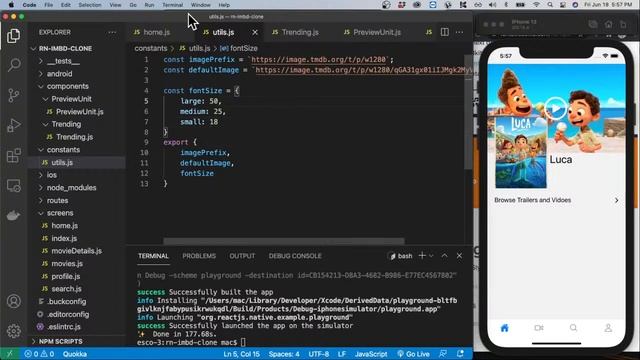Open the Manage gear icon
This screenshot has height=360, width=640.
click(x=13, y=331)
